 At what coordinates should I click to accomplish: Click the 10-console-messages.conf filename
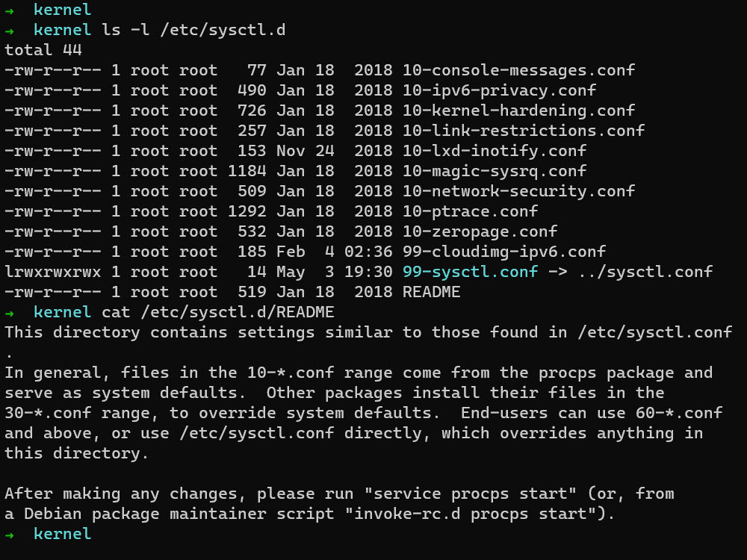tap(518, 70)
